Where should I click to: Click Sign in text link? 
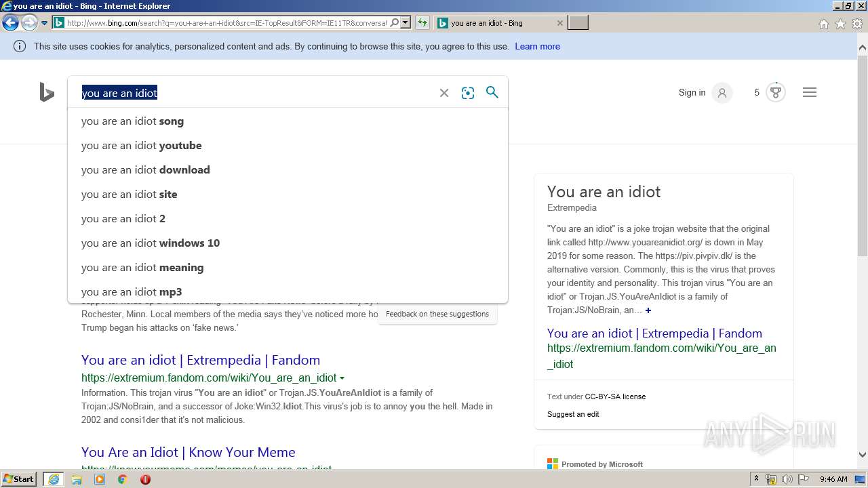(692, 93)
